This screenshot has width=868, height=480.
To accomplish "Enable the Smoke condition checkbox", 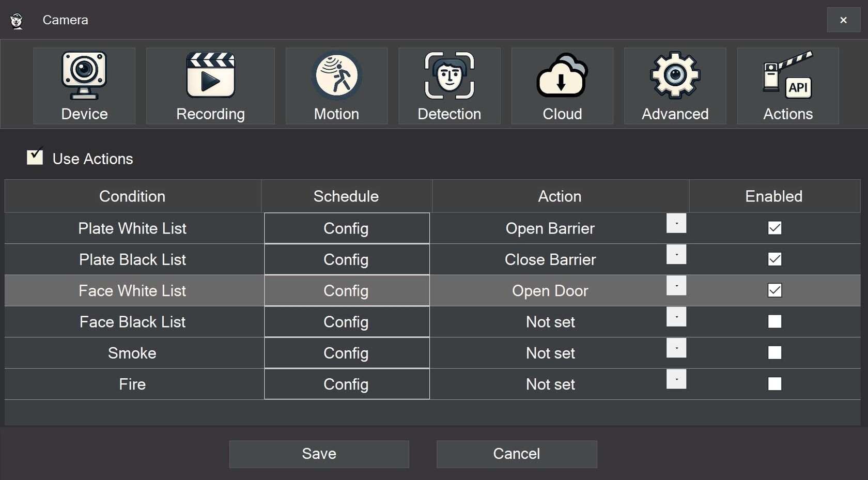I will [774, 353].
